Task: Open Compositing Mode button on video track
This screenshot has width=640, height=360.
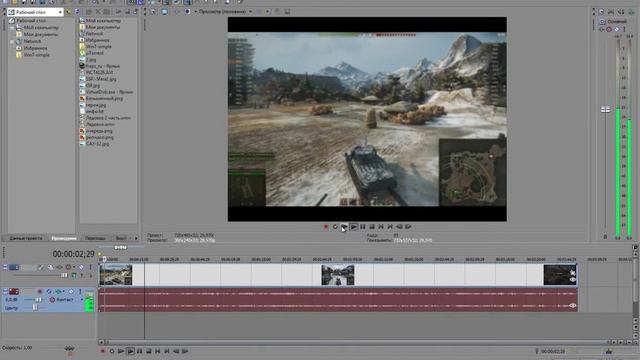Action: tap(74, 276)
